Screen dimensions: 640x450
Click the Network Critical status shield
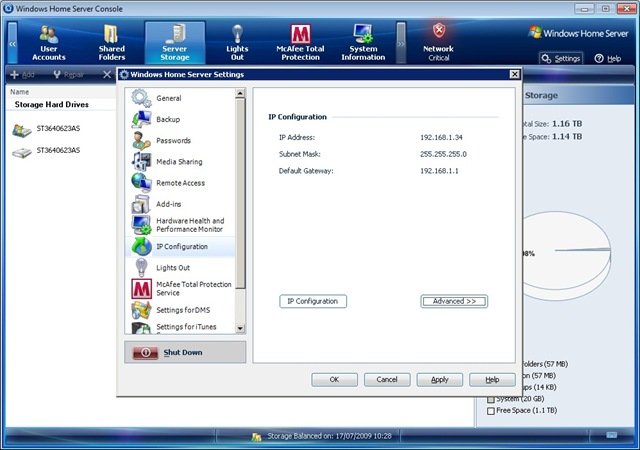point(439,30)
